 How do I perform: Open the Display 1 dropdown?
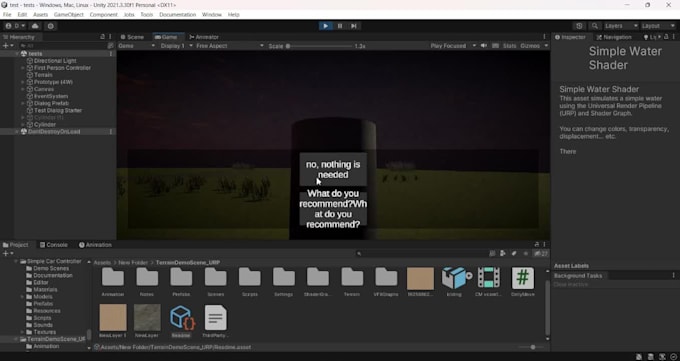click(x=177, y=46)
